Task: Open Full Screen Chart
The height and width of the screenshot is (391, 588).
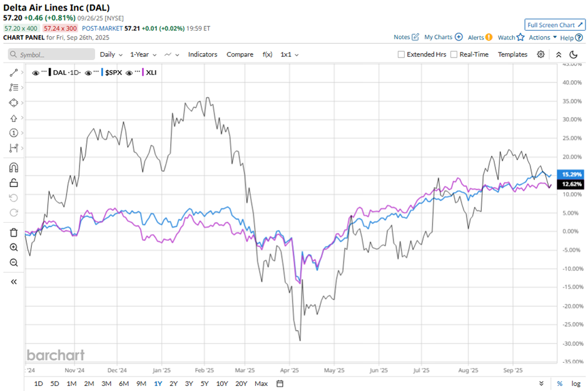Action: pyautogui.click(x=555, y=25)
